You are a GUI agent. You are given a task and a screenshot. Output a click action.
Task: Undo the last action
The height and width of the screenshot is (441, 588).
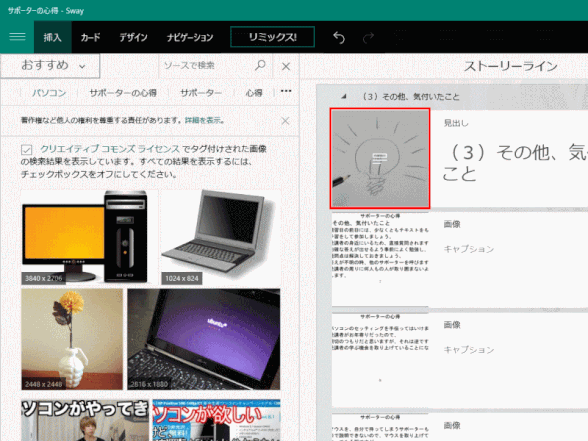point(339,37)
